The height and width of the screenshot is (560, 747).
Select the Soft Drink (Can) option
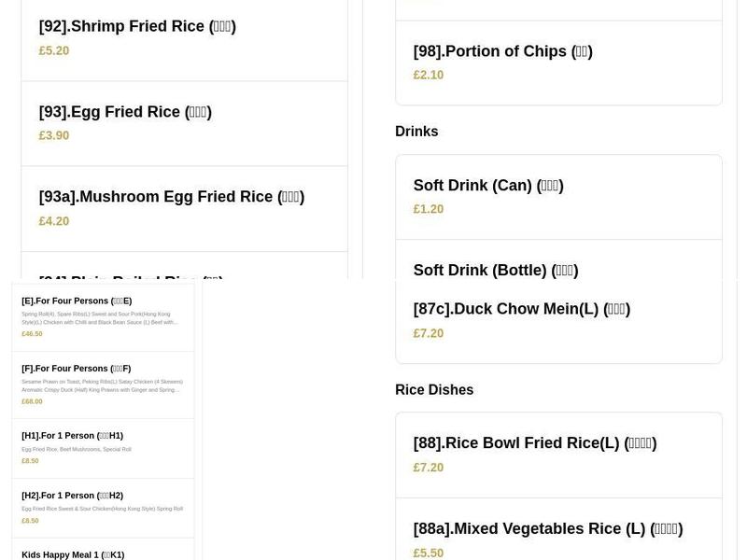pos(488,186)
